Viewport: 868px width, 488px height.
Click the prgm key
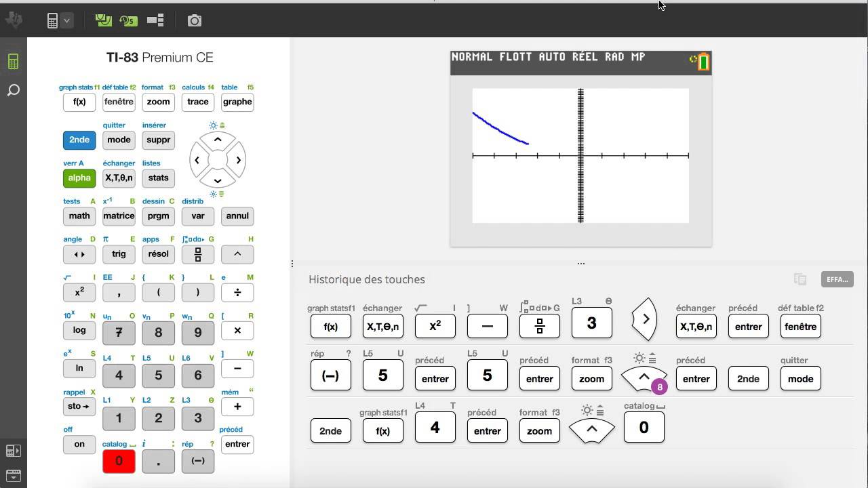pyautogui.click(x=158, y=216)
